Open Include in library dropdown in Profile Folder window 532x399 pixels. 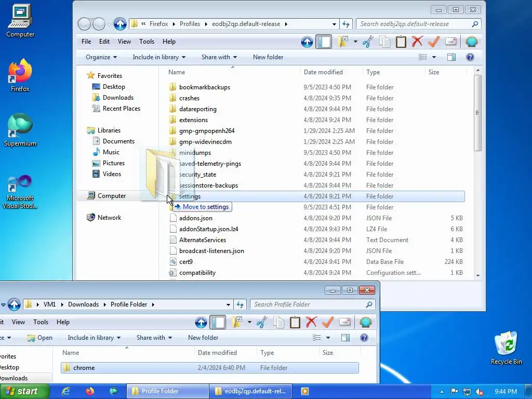[x=94, y=338]
